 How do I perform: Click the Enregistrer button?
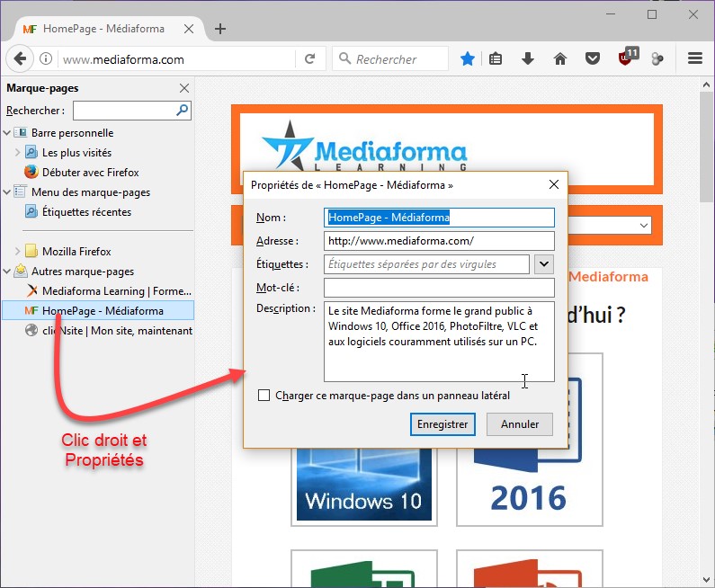[x=442, y=424]
